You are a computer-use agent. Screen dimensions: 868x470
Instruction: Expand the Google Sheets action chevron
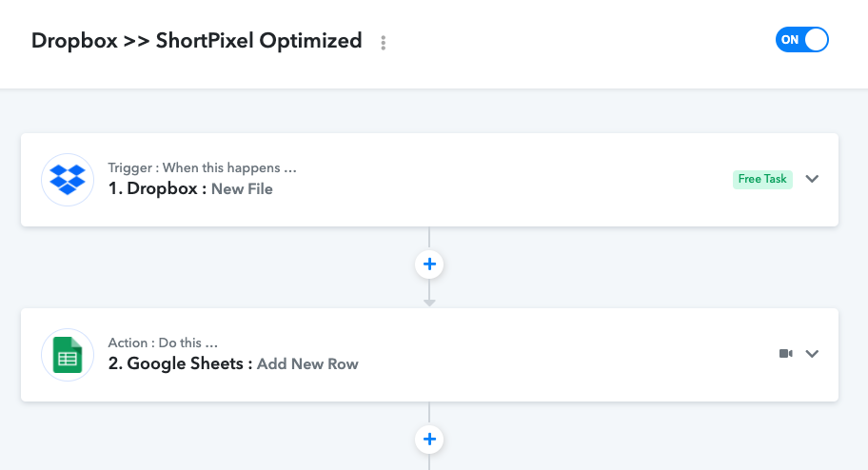click(x=812, y=354)
